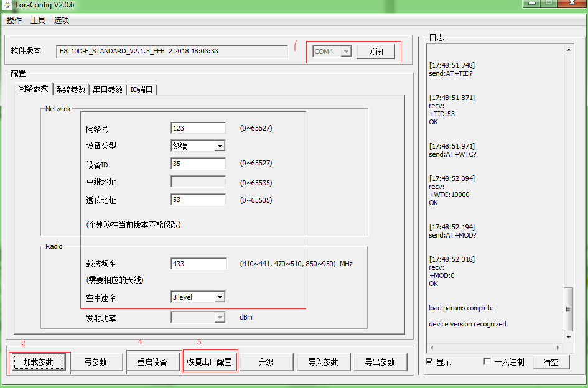
Task: Toggle the 显示 checkbox
Action: pyautogui.click(x=430, y=362)
